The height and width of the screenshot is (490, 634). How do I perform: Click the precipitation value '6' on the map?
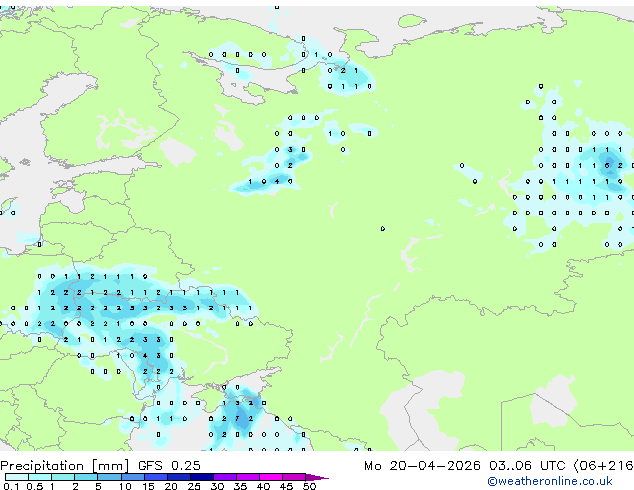click(607, 165)
